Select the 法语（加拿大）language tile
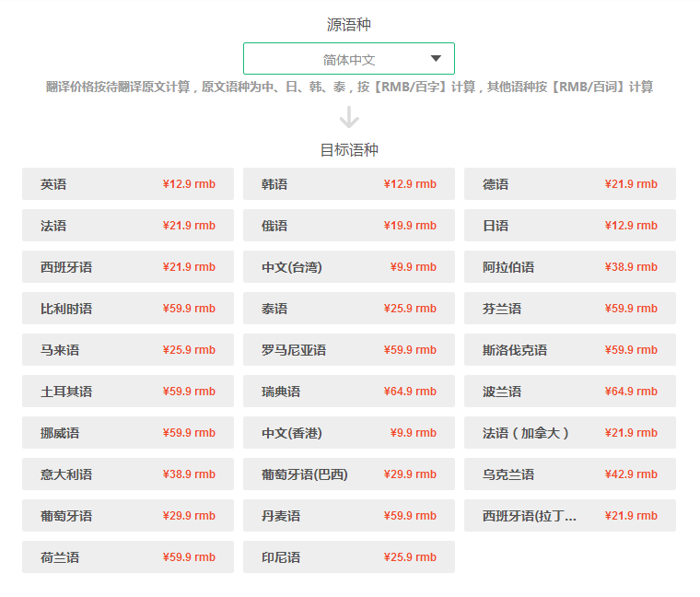700x597 pixels. 569,433
